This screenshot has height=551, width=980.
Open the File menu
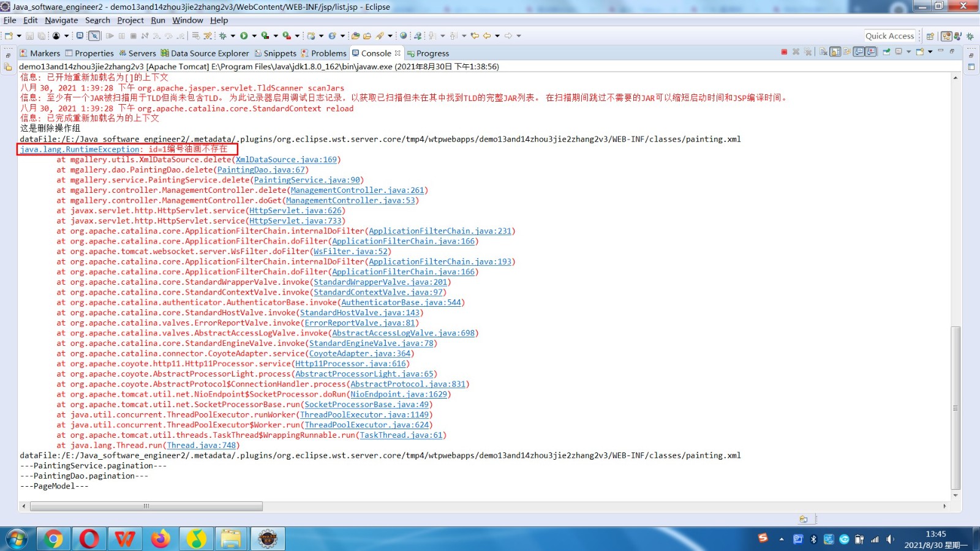(x=10, y=20)
